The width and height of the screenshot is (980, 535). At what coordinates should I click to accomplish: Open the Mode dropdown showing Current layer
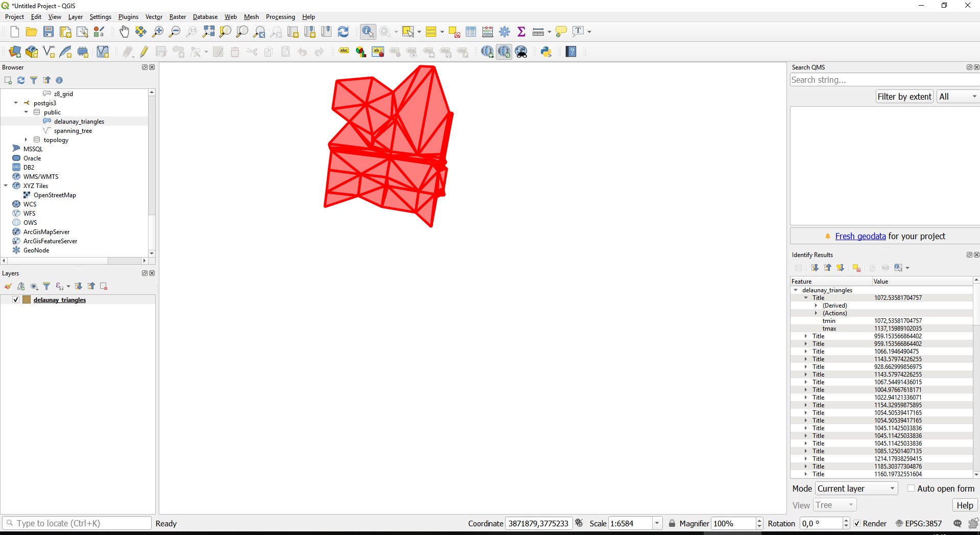pos(856,489)
